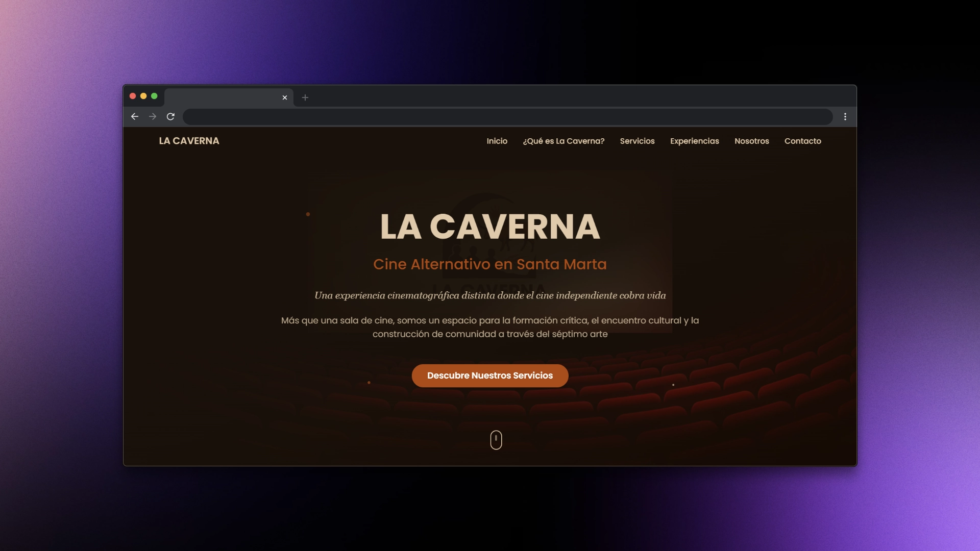
Task: Click the yellow minimize window button
Action: (x=143, y=96)
